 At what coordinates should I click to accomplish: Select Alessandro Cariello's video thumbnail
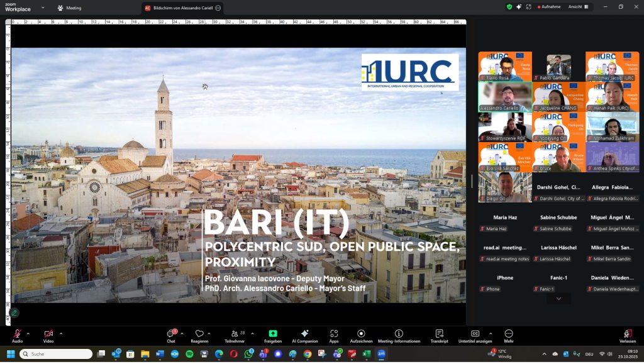504,96
